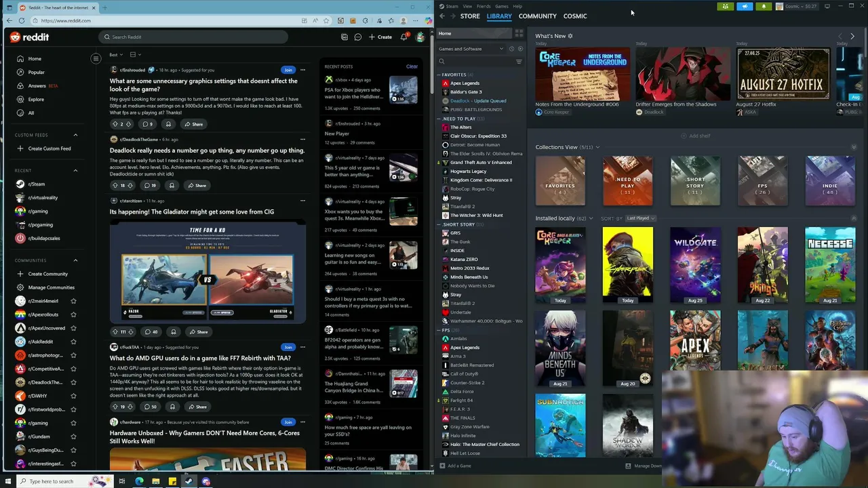The width and height of the screenshot is (868, 488).
Task: Clear Reddit recent posts
Action: click(412, 66)
